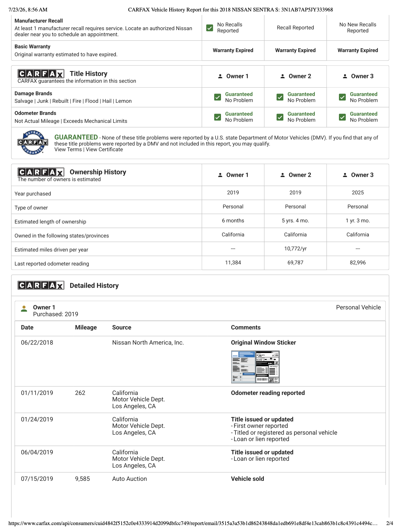
Task: Click the green check beside No Recalls Reported
Action: tap(210, 28)
